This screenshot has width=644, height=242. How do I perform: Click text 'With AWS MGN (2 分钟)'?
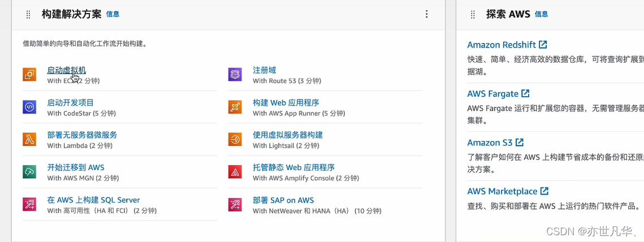coord(83,178)
